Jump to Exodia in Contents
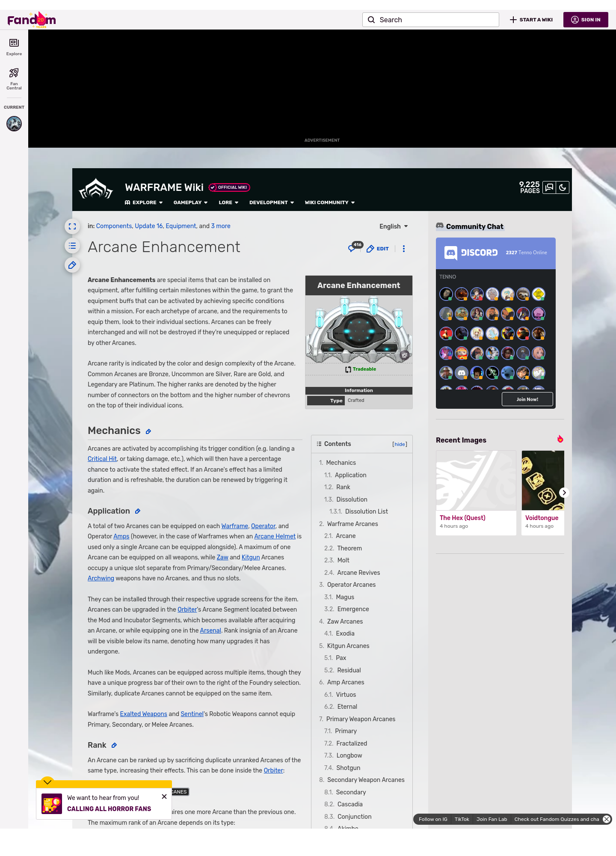Viewport: 616px width, 856px height. coord(339,633)
